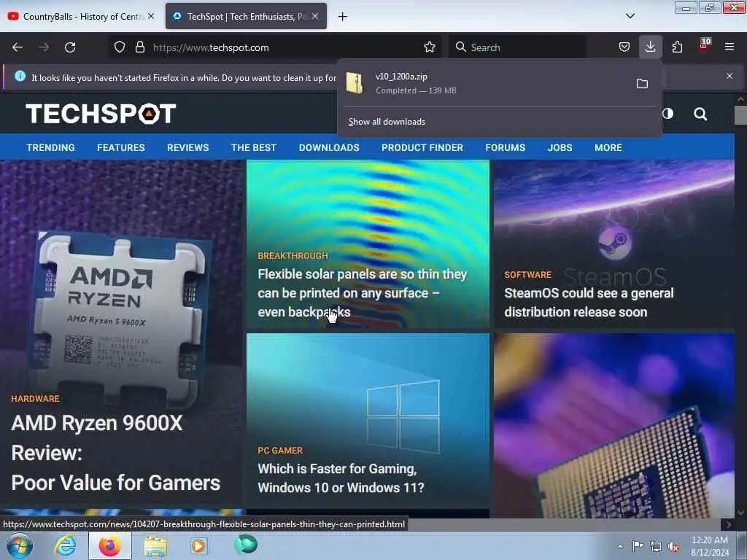Click the Firefox taskbar icon
Screen dimensions: 747x560
pyautogui.click(x=109, y=545)
